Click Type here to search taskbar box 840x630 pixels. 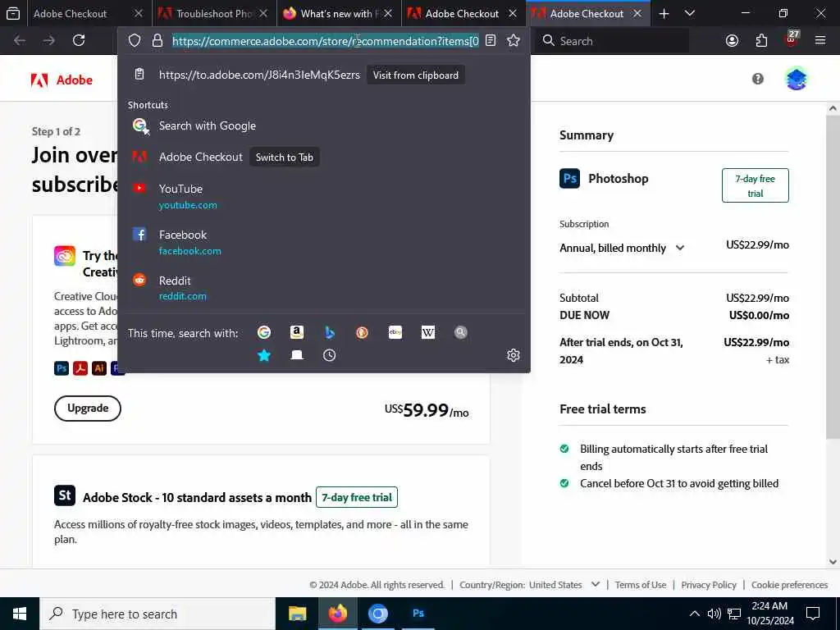point(157,614)
